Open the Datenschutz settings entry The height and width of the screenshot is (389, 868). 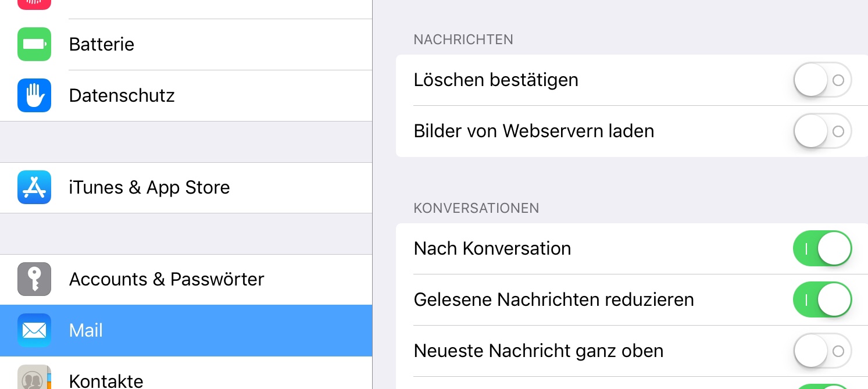(x=122, y=95)
